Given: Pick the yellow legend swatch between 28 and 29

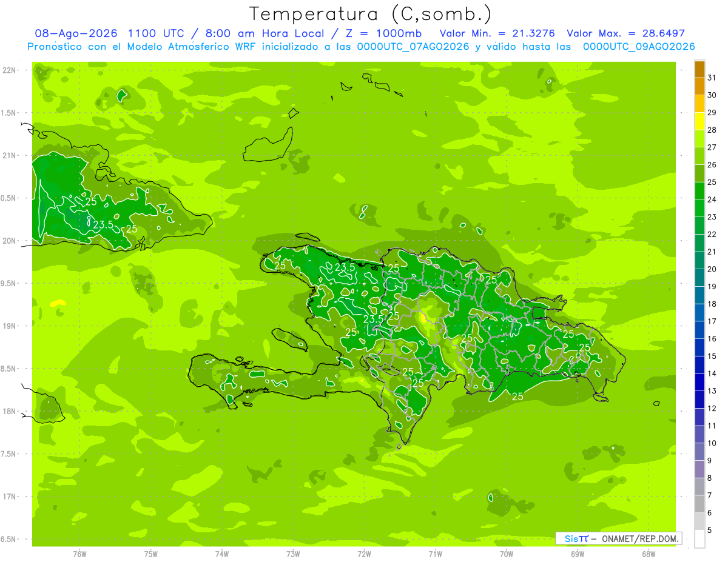Looking at the screenshot, I should [699, 121].
